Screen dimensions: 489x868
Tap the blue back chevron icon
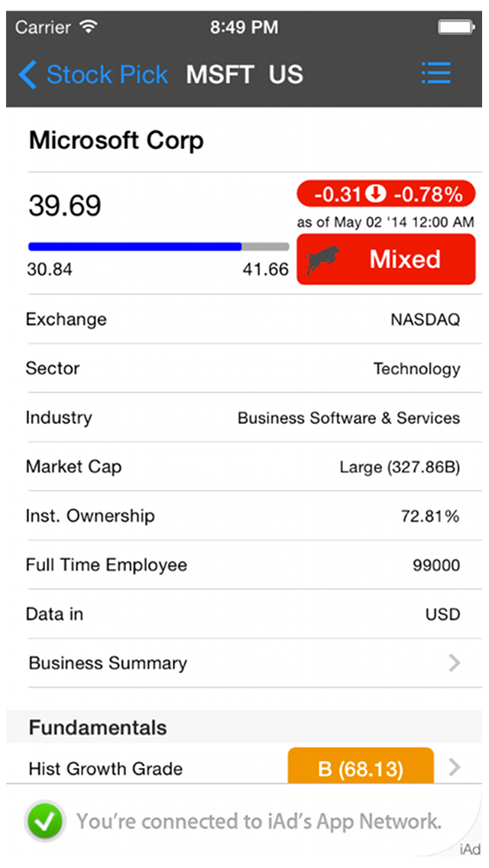28,75
